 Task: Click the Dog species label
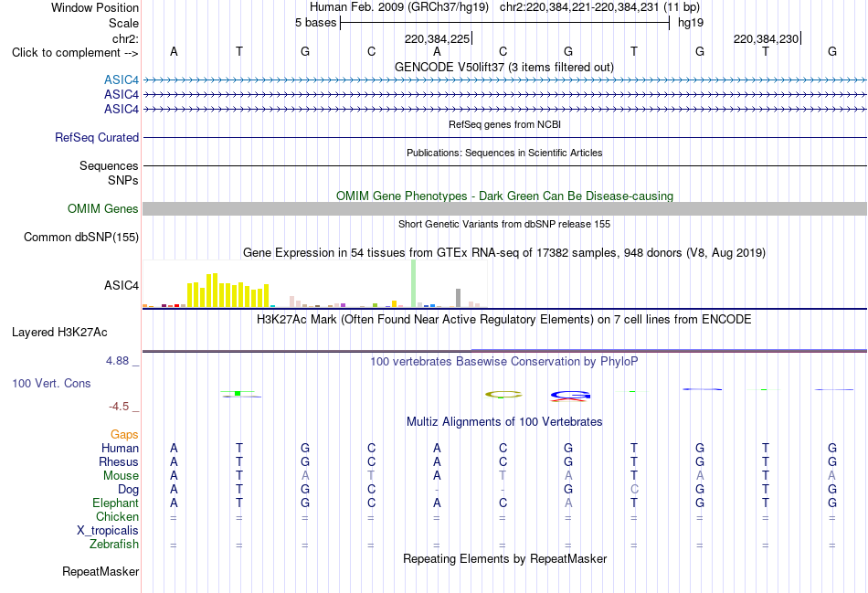[128, 490]
